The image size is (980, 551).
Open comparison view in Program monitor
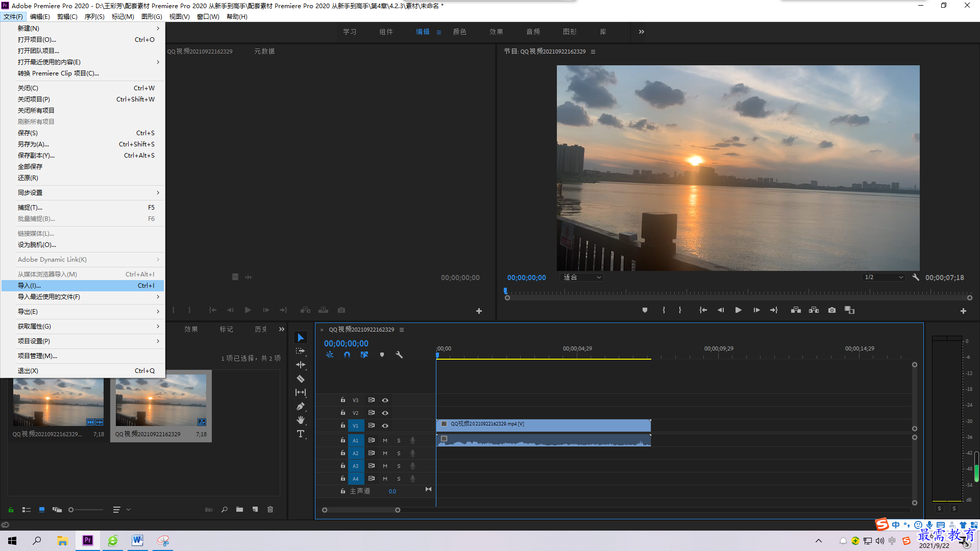(x=849, y=310)
